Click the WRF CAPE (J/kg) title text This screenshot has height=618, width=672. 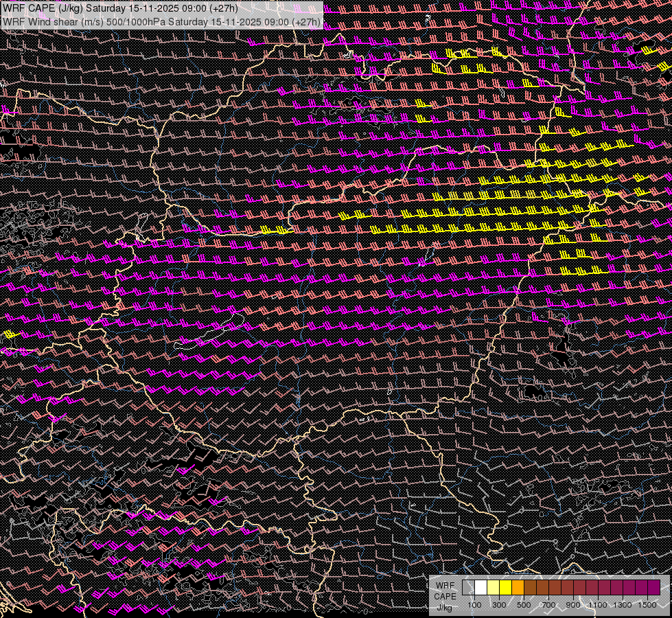(41, 8)
